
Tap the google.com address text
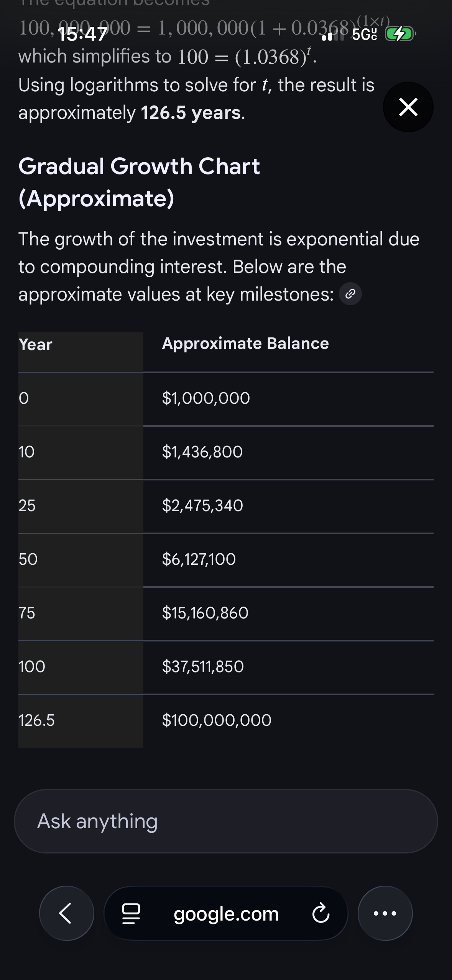click(x=226, y=914)
